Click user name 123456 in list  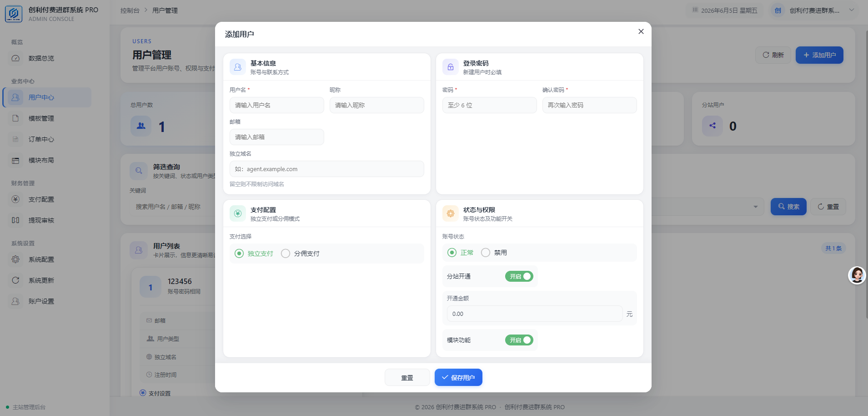[180, 281]
